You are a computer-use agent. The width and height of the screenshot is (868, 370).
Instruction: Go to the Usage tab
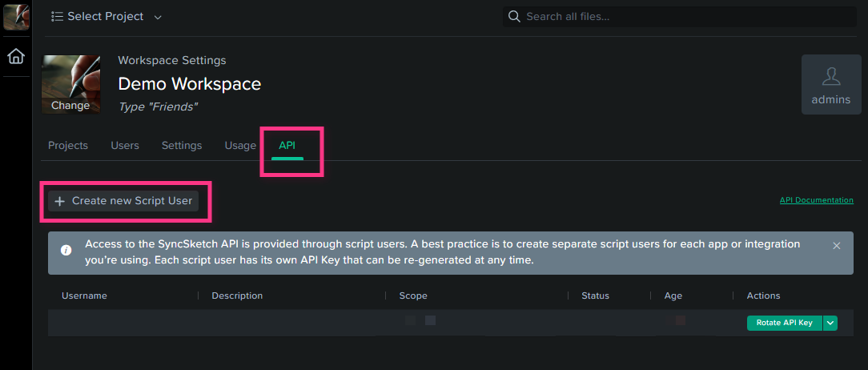coord(240,146)
